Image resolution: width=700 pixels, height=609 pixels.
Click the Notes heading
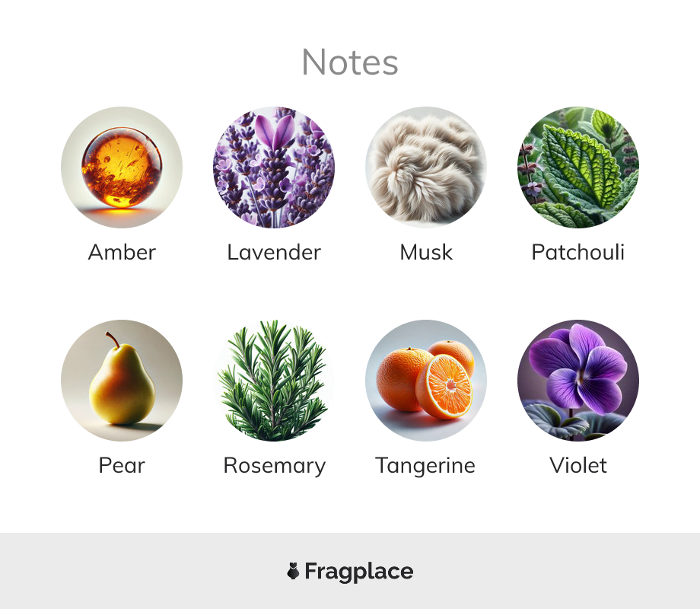click(350, 62)
